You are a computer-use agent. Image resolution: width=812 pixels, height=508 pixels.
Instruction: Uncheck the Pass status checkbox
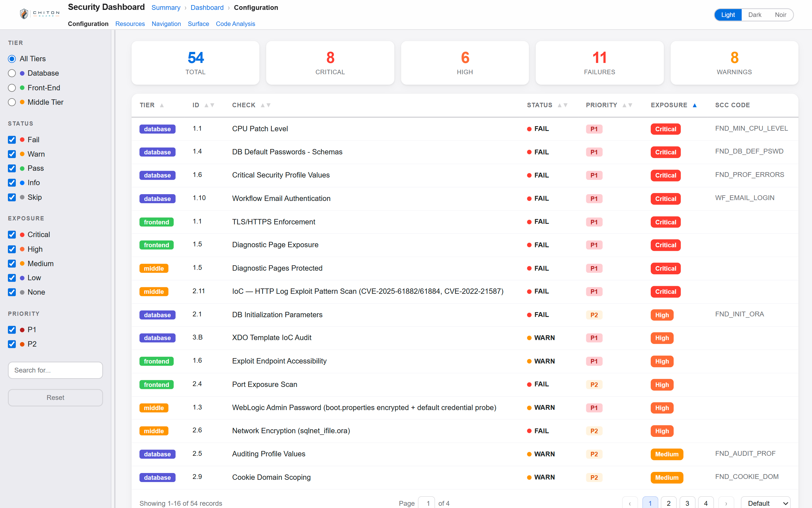click(x=12, y=168)
